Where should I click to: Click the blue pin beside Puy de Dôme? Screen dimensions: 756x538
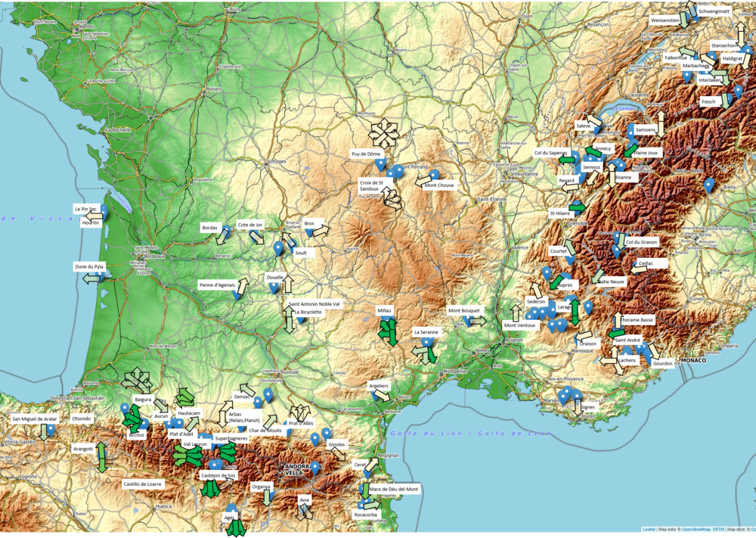(x=380, y=163)
